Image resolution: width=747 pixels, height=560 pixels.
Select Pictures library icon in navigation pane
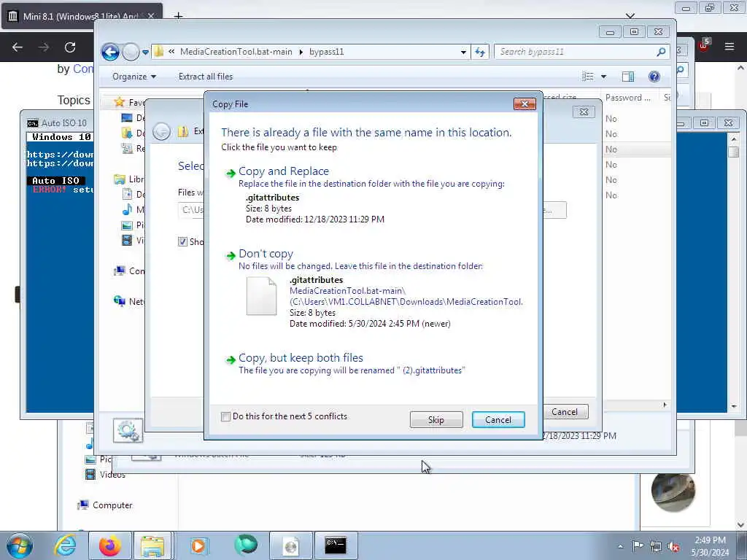click(x=127, y=225)
